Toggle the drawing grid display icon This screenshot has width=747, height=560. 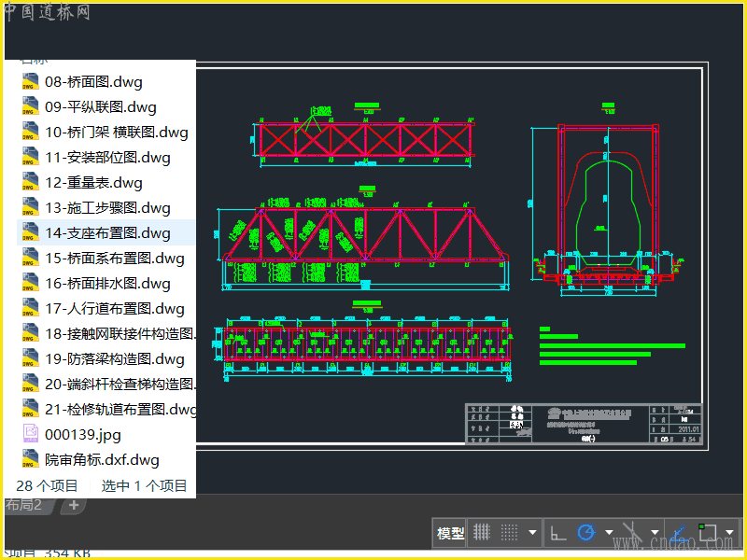click(x=482, y=533)
